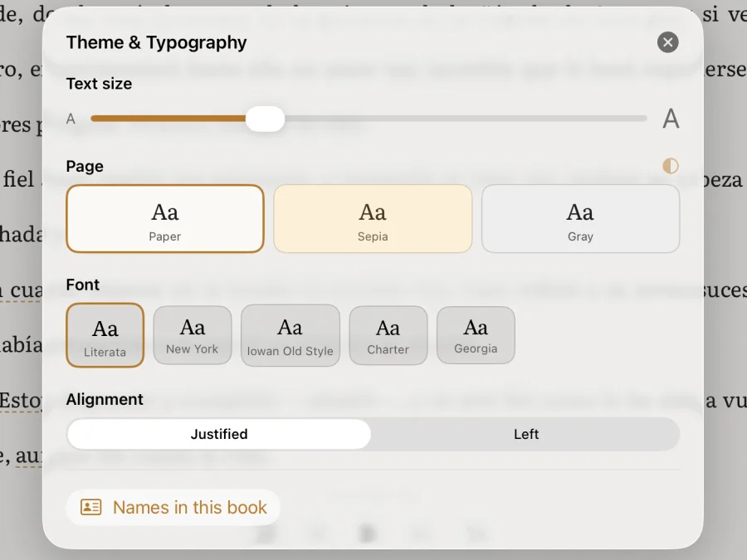Screen dimensions: 747x560
Task: Set alignment to Justified
Action: [219, 434]
